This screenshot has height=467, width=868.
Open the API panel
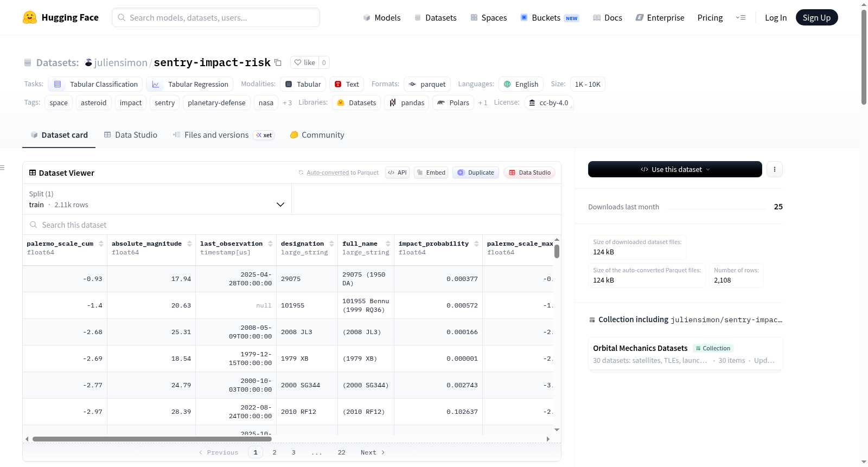pos(397,172)
